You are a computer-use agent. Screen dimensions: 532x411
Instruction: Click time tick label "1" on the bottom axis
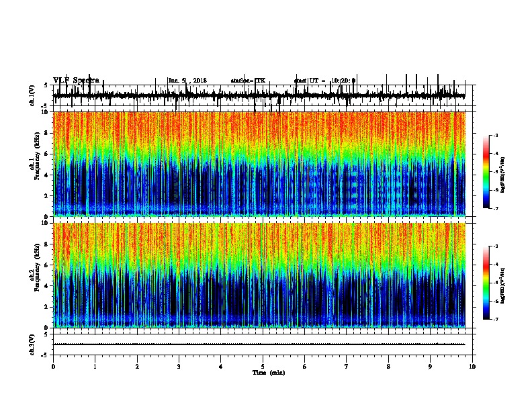(x=95, y=367)
